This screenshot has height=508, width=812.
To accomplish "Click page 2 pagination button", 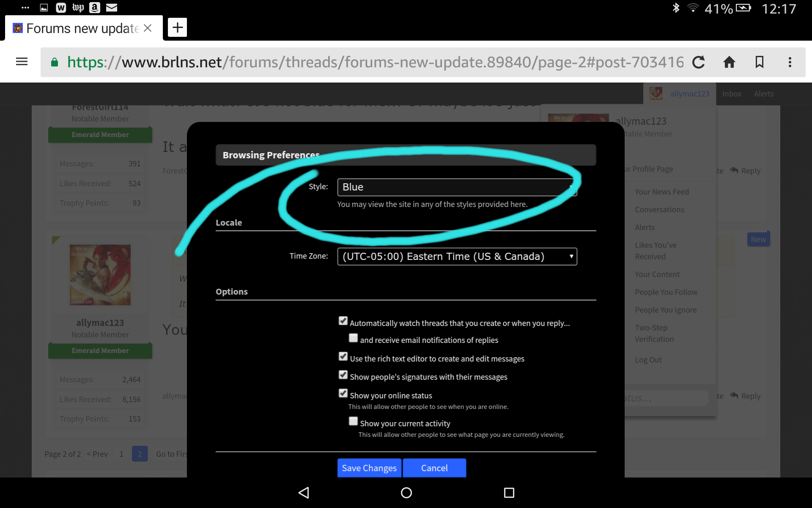I will (x=140, y=454).
